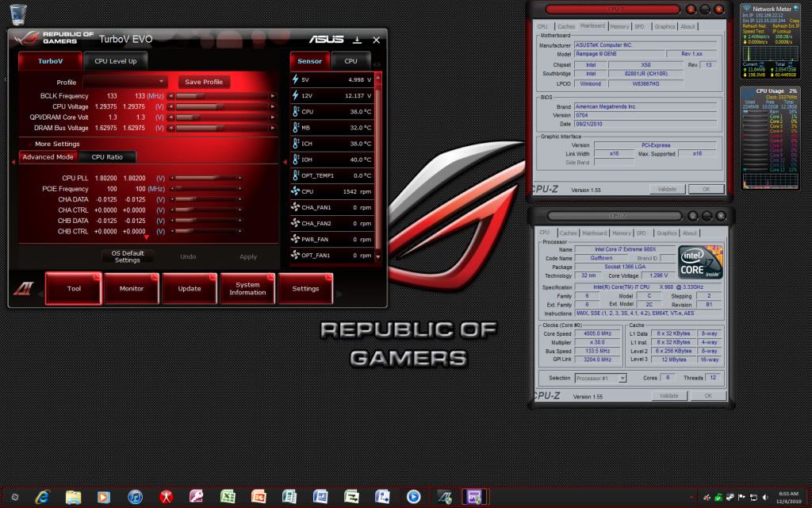
Task: Click the sensor list scrollbar down arrow
Action: (377, 257)
